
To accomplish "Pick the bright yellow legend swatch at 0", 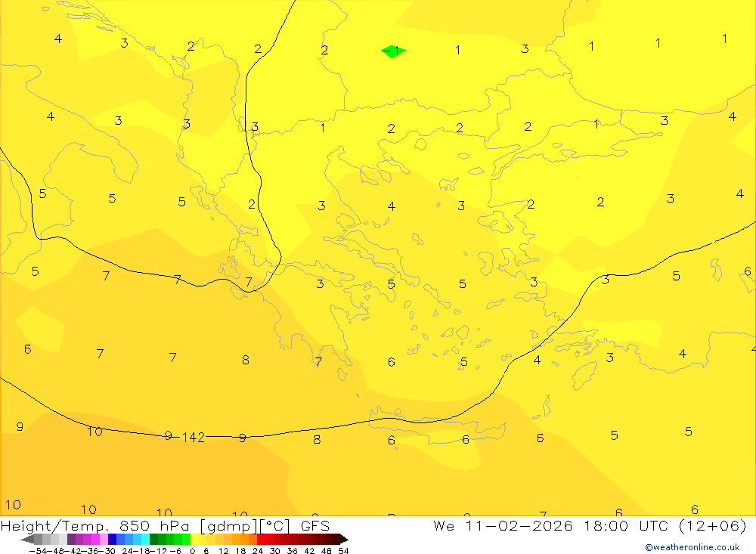I will pos(194,540).
